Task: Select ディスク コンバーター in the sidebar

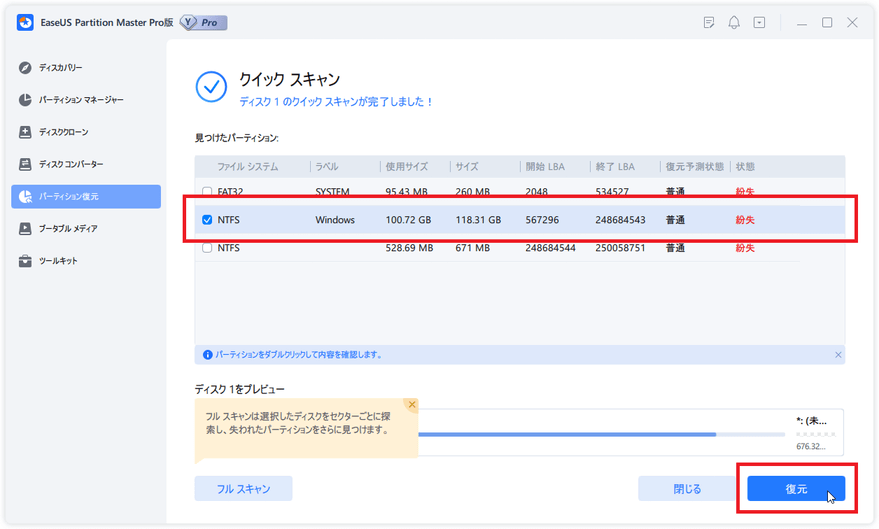Action: tap(70, 164)
